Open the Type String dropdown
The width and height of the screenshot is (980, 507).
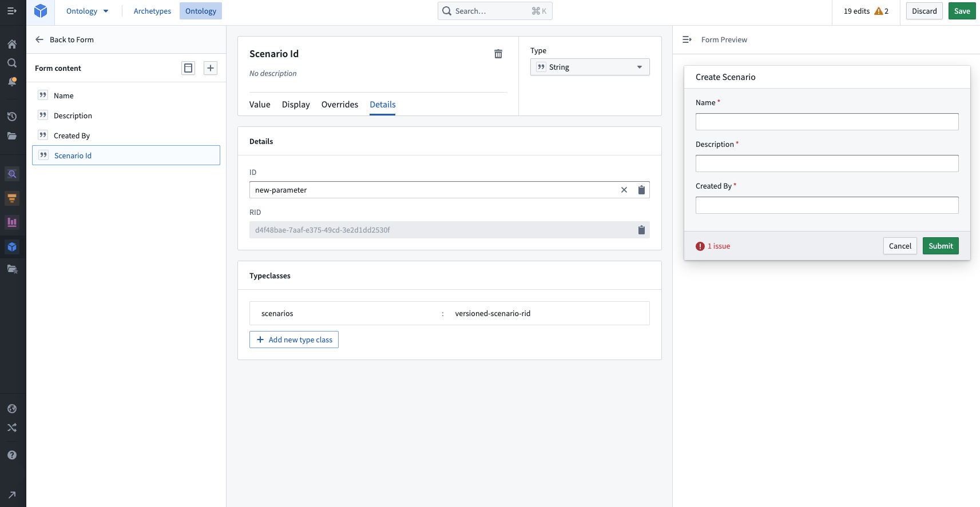[590, 67]
